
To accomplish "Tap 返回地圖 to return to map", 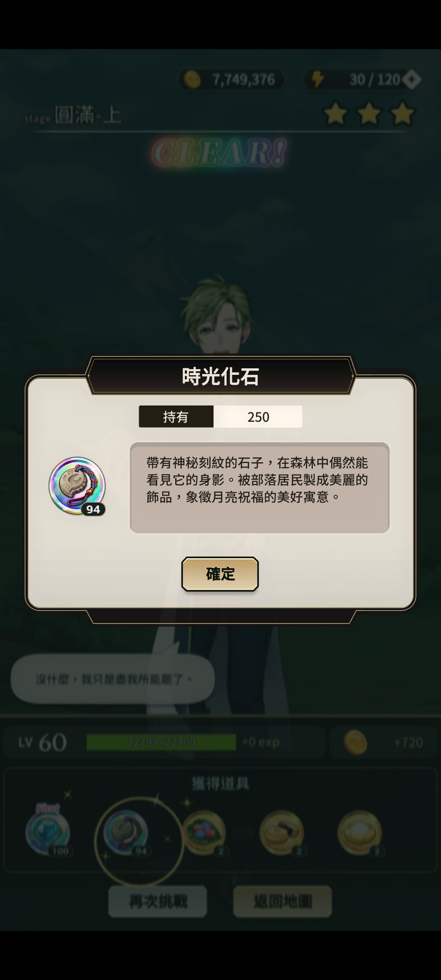I will click(283, 901).
